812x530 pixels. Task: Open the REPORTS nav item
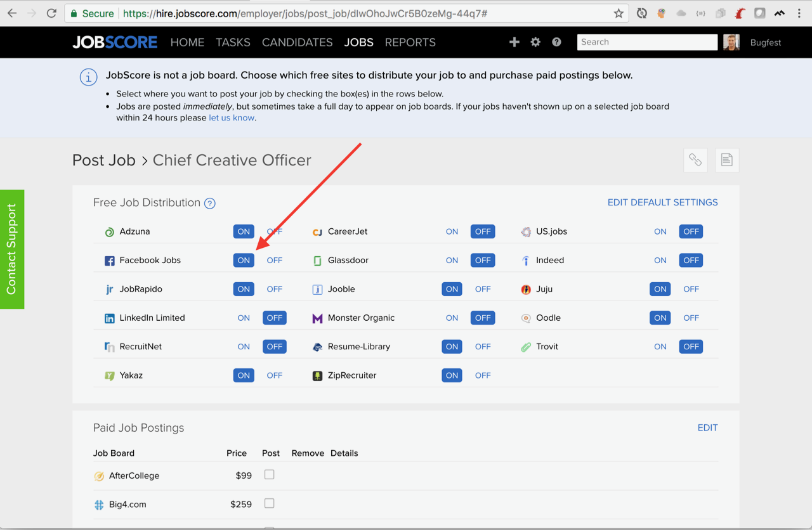(410, 42)
